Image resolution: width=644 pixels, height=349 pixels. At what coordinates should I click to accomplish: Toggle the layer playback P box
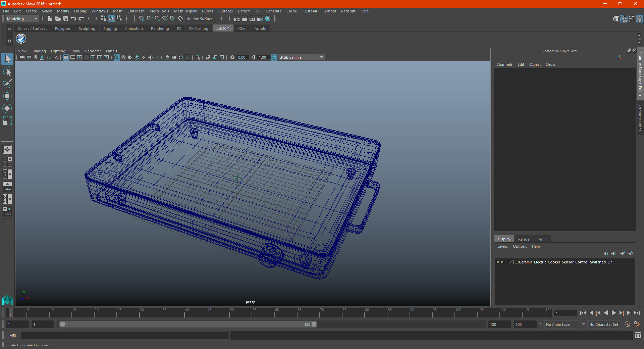pos(502,262)
